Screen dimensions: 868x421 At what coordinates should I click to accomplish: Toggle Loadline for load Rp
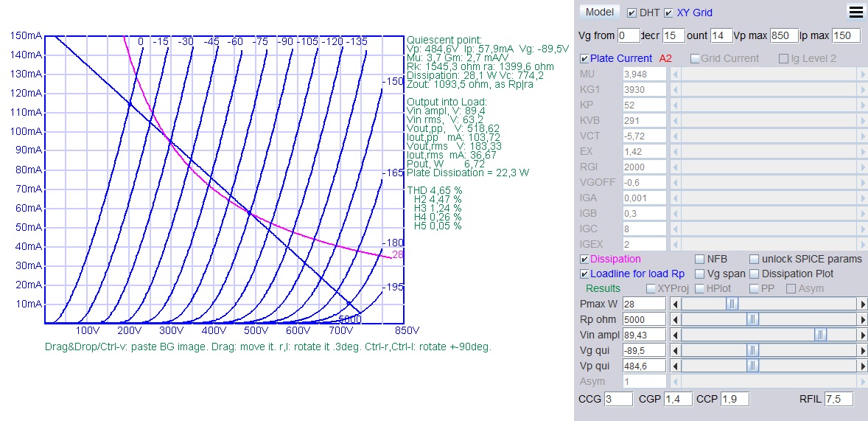click(584, 274)
